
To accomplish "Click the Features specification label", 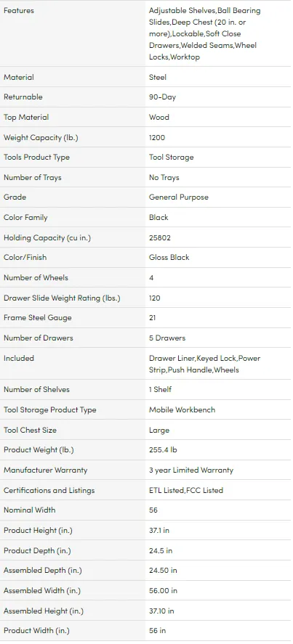I will [19, 11].
